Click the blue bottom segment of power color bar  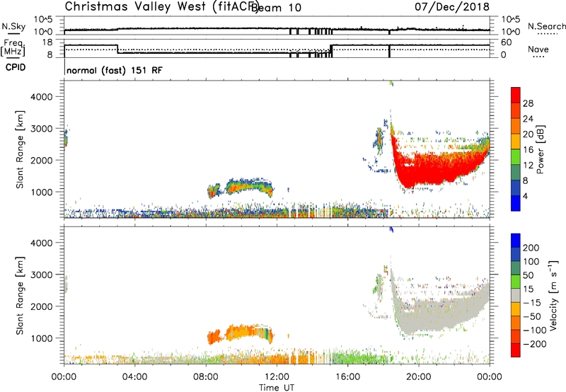[x=516, y=203]
